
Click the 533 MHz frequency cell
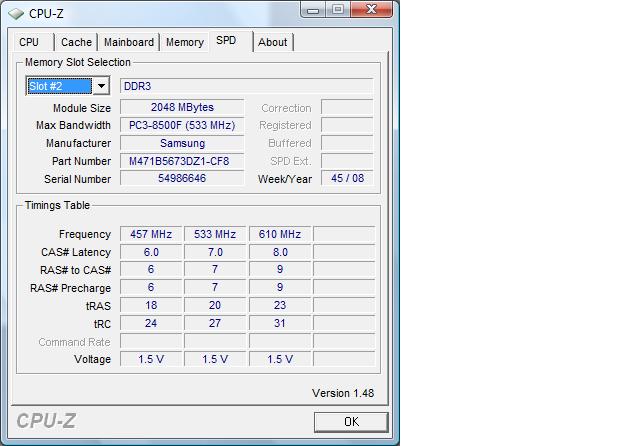(x=215, y=234)
